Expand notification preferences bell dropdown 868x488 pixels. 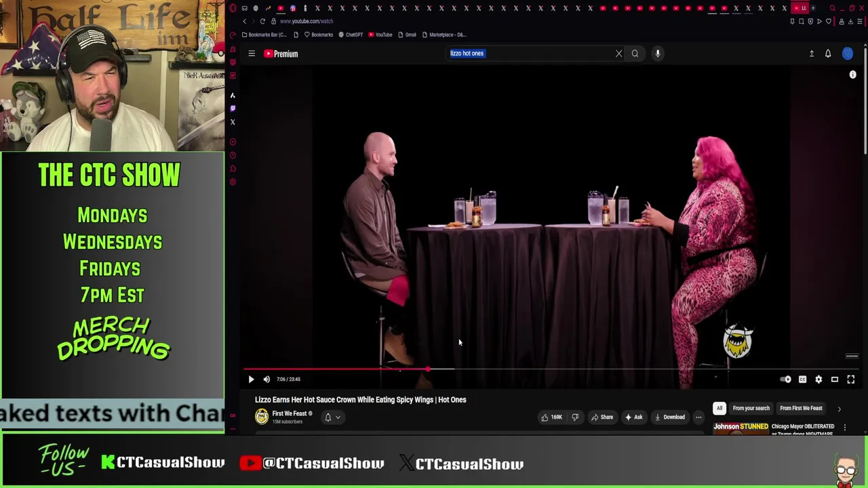[x=332, y=418]
